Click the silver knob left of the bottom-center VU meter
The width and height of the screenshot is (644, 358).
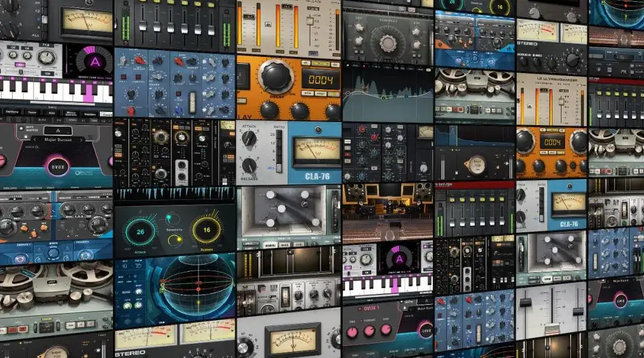point(243,348)
